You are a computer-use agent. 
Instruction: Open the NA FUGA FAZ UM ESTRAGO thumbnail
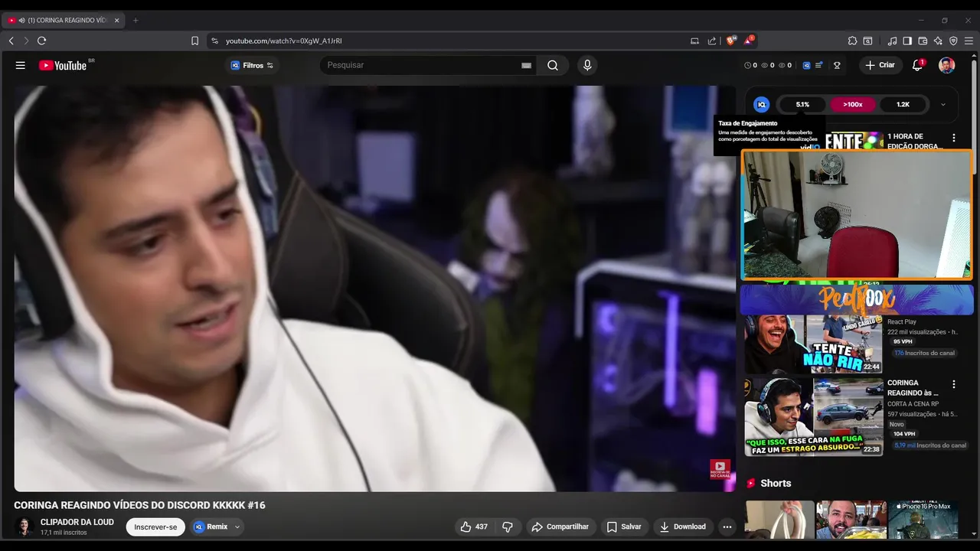click(x=814, y=417)
